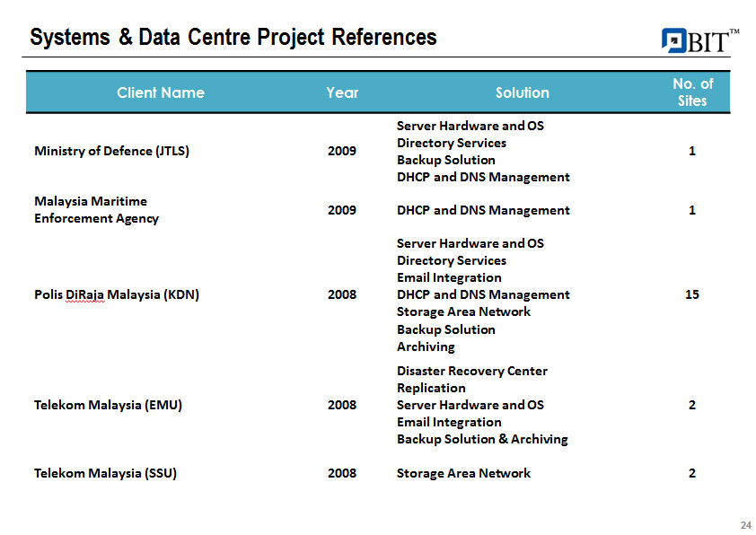The width and height of the screenshot is (756, 535).
Task: Select the Telekom Malaysia (EMU) client name
Action: point(108,405)
